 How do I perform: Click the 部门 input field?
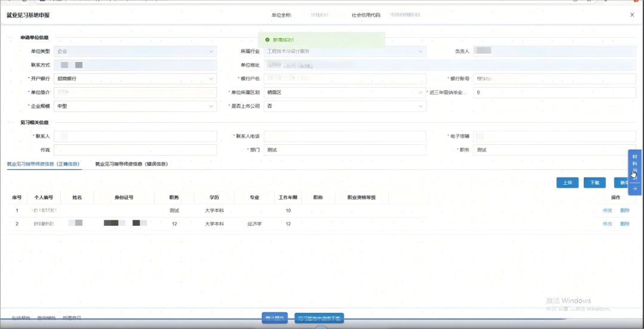click(345, 150)
